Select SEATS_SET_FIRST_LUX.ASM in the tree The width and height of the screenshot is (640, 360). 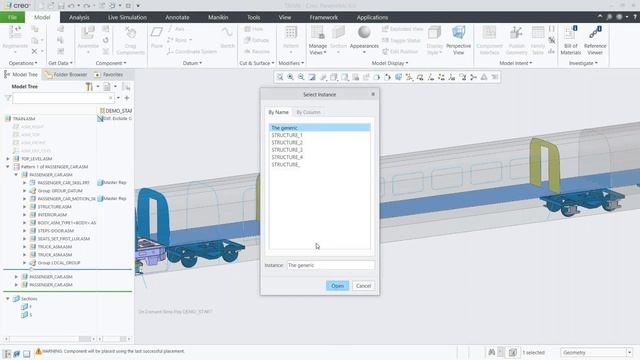[x=64, y=239]
